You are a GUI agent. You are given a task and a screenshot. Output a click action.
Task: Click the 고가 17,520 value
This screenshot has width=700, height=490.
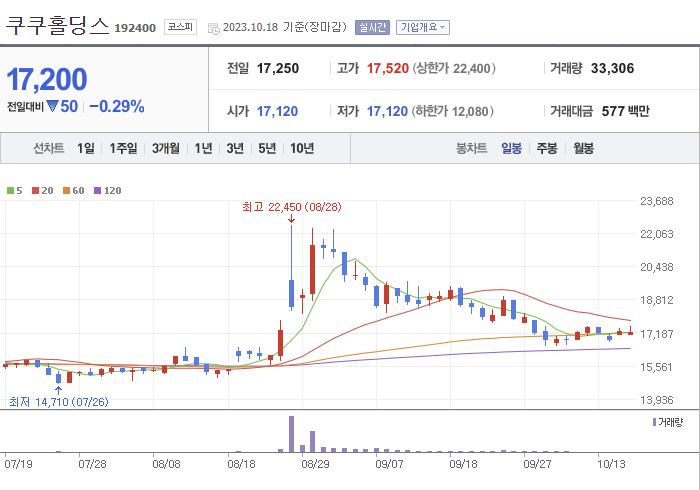(x=388, y=68)
